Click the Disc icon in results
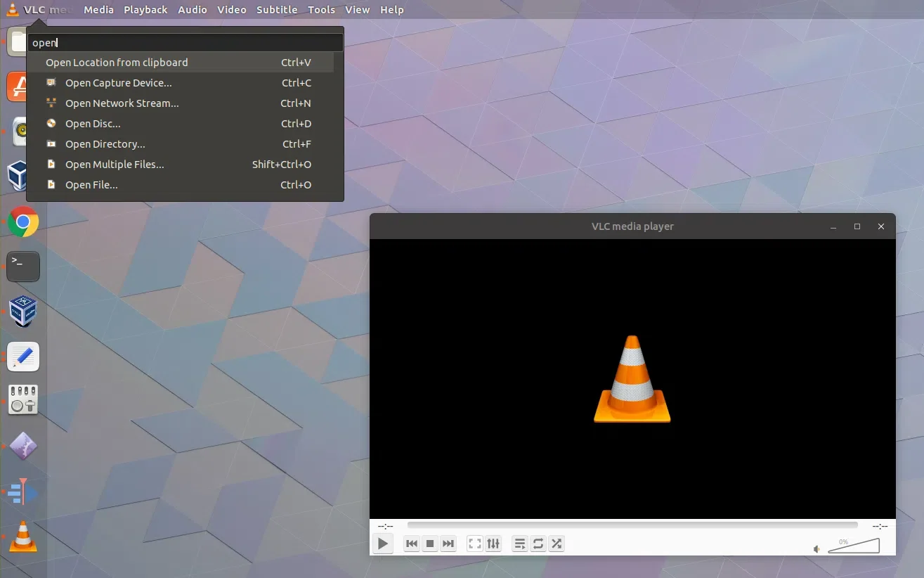This screenshot has width=924, height=578. click(x=51, y=123)
